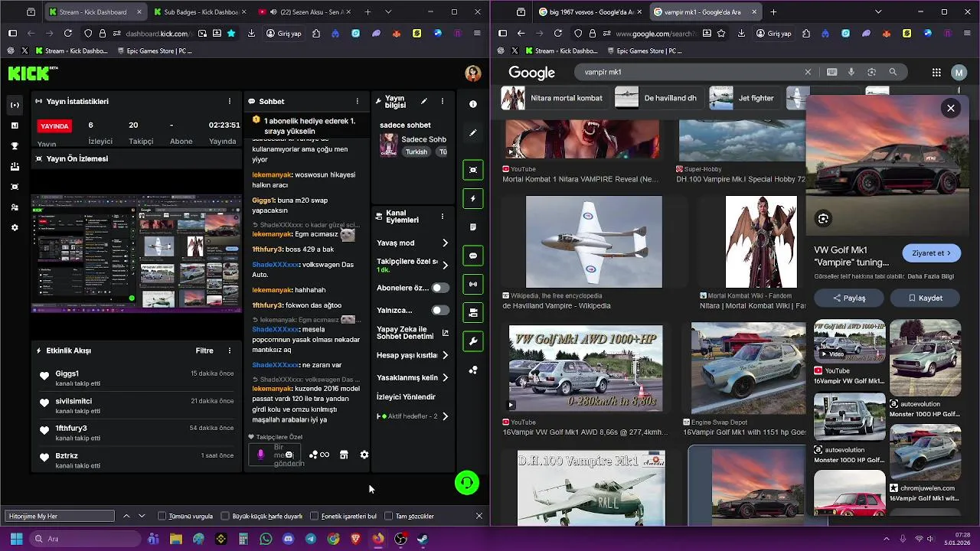Toggle the lightning bolt widget in the right bar

pyautogui.click(x=473, y=199)
